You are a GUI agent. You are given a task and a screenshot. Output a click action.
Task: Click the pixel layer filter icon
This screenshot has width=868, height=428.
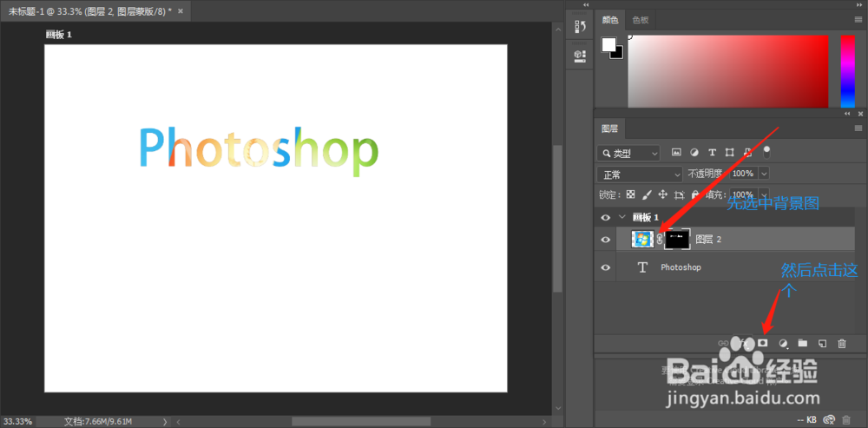pos(676,152)
